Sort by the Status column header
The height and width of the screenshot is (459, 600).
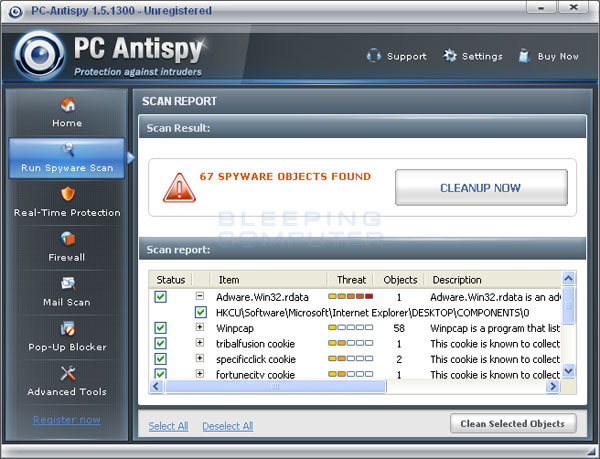point(171,280)
